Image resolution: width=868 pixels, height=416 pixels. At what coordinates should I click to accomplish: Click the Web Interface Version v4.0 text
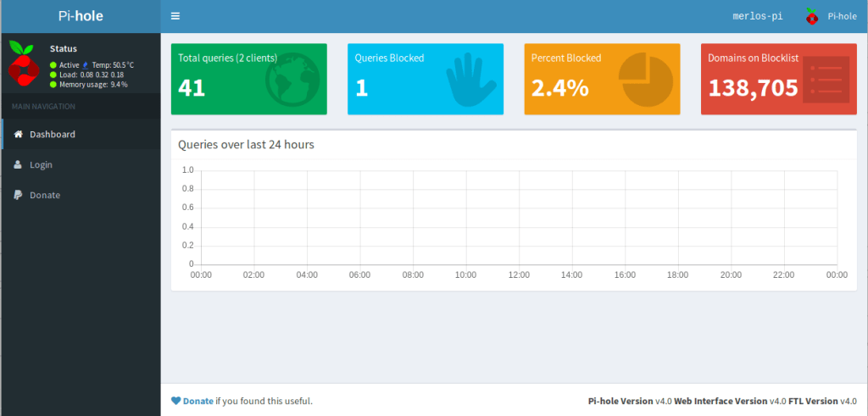coord(730,401)
